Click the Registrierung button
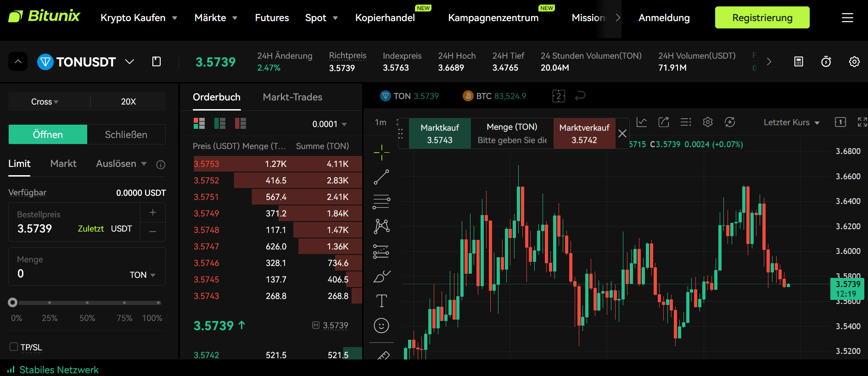 (762, 18)
